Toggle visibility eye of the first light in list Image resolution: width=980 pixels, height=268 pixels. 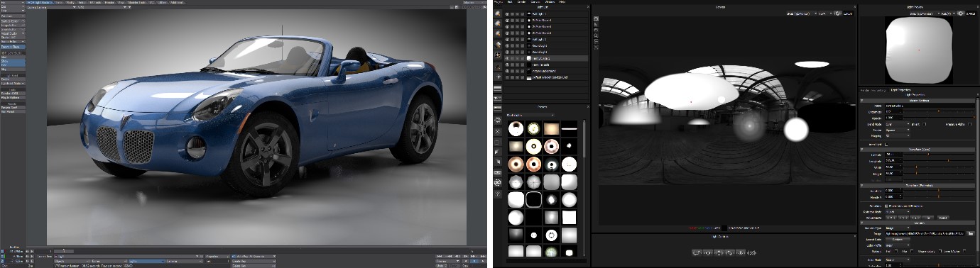point(507,13)
